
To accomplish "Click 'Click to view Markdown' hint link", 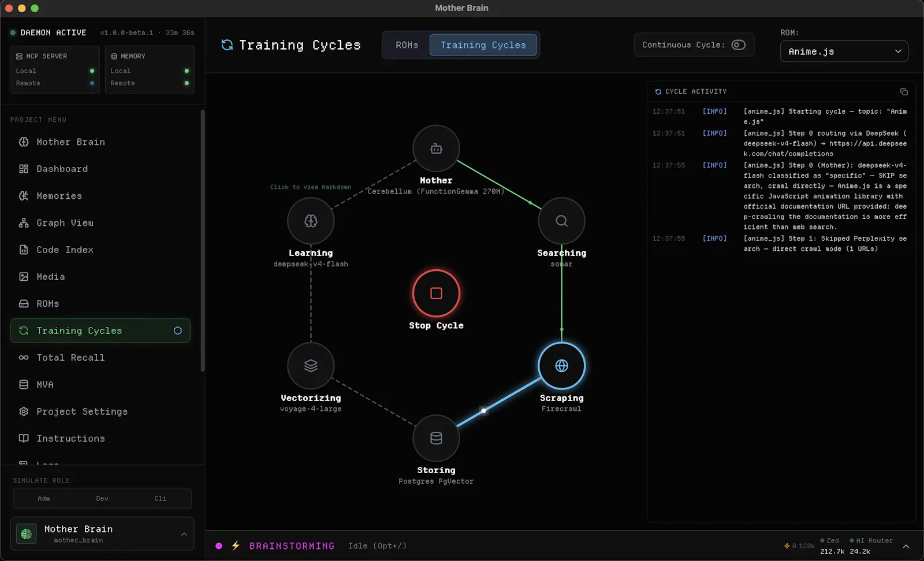I will 311,187.
